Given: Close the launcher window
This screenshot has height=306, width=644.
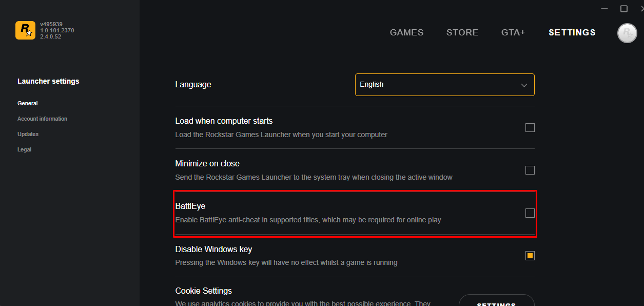Looking at the screenshot, I should [641, 9].
